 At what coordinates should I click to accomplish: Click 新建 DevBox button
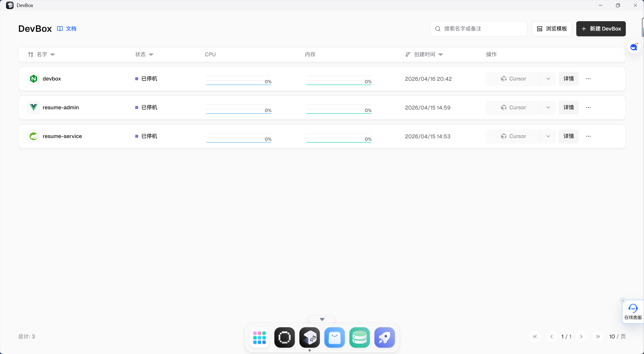coord(601,29)
